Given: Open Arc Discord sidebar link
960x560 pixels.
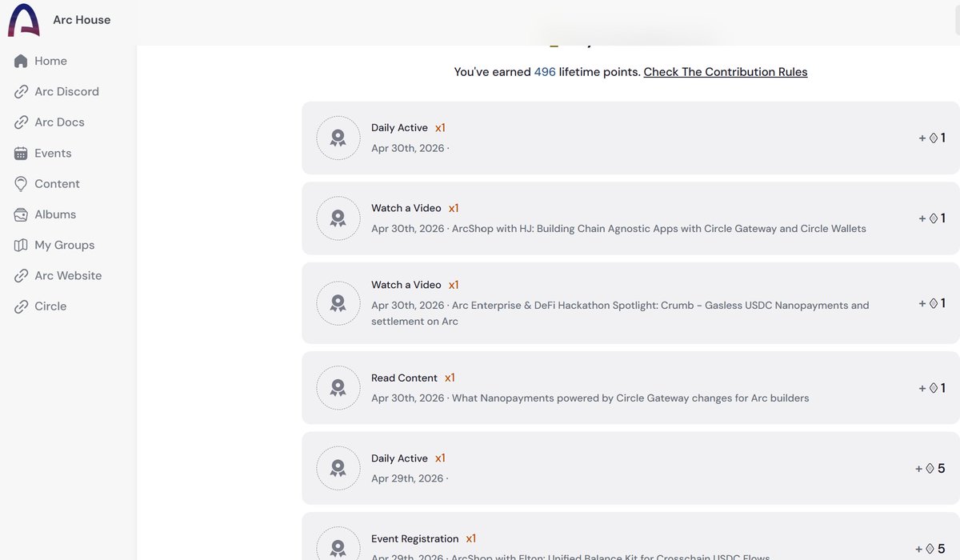Looking at the screenshot, I should [x=66, y=92].
